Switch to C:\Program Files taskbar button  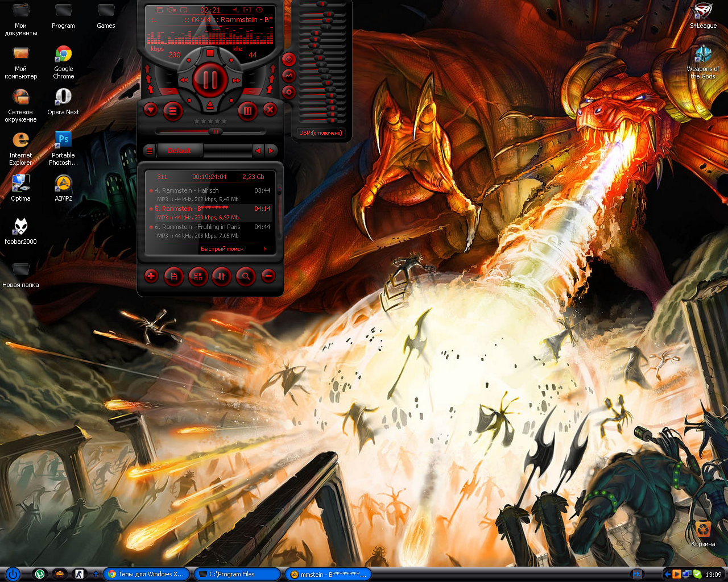click(237, 574)
